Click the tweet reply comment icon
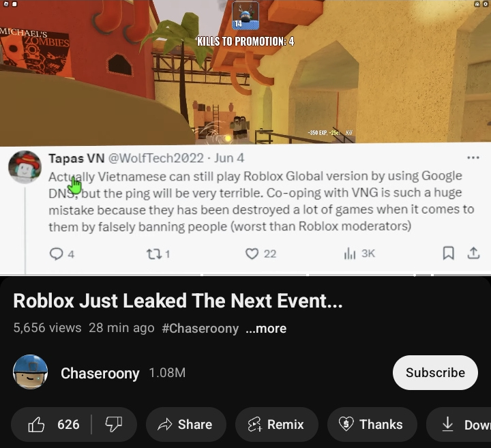 coord(57,254)
